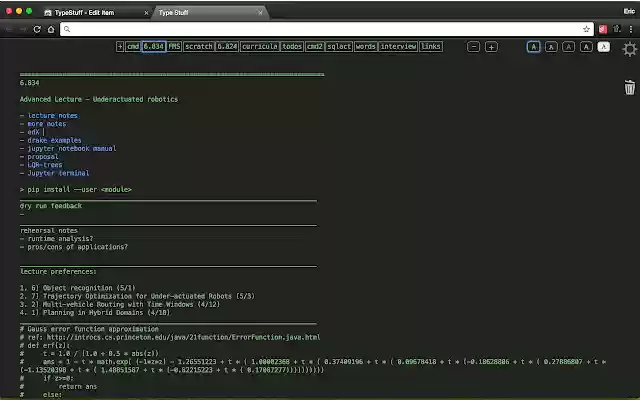Increase font size with the round plus button
The image size is (640, 400).
(491, 47)
